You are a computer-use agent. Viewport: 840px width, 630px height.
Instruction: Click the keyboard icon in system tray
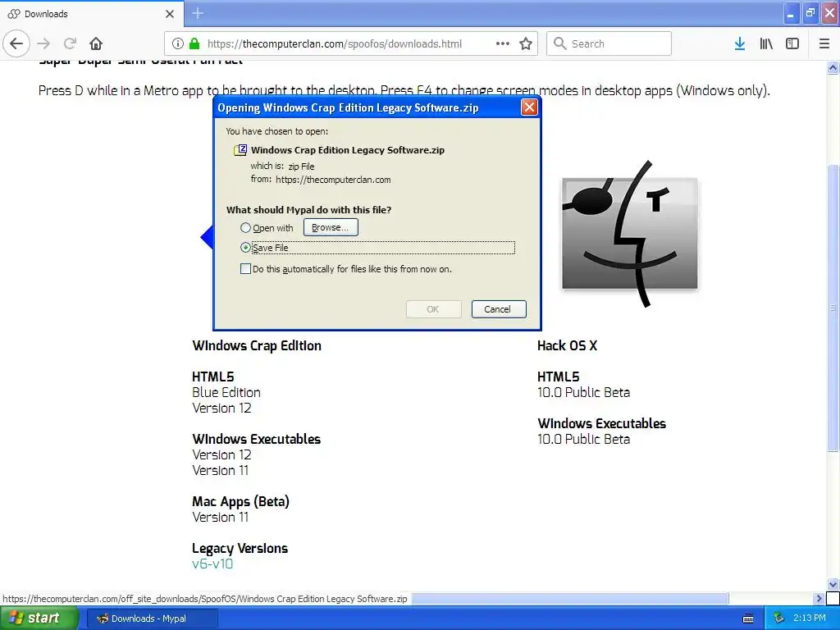tap(748, 619)
